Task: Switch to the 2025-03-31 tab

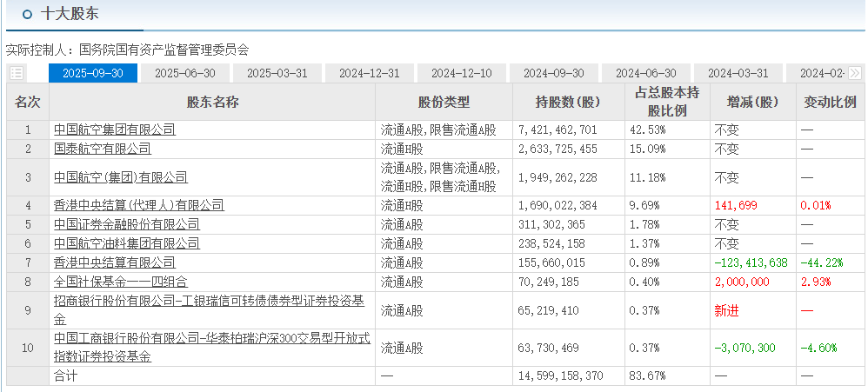Action: coord(277,73)
